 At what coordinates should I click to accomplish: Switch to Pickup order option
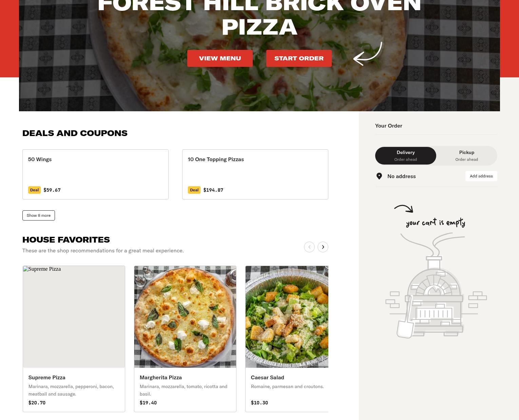tap(467, 156)
